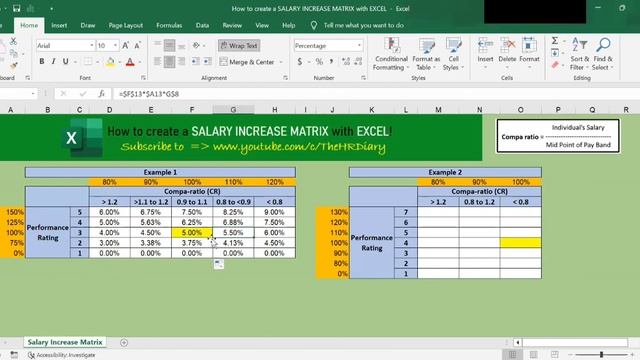
Task: Click Comma Style icon
Action: coord(331,62)
